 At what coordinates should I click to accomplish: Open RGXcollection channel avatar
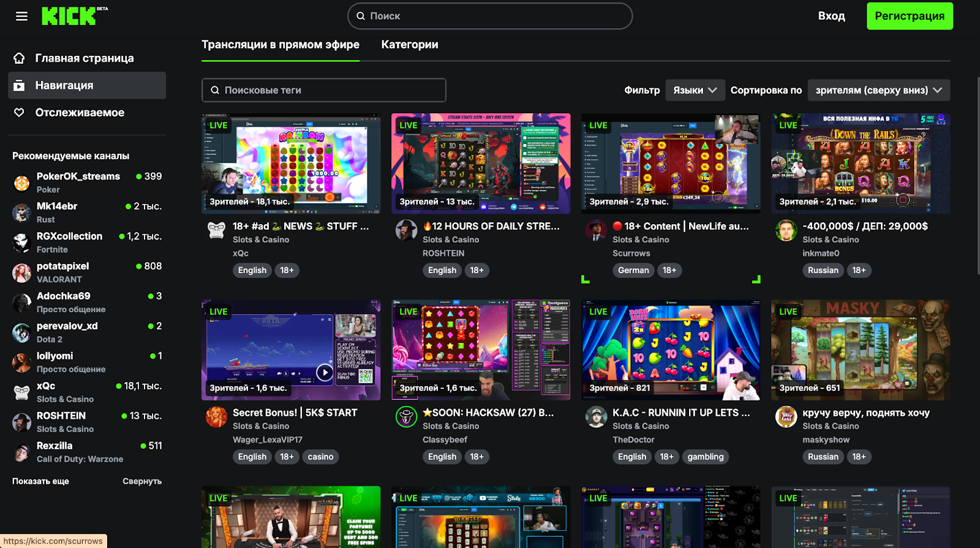coord(22,243)
